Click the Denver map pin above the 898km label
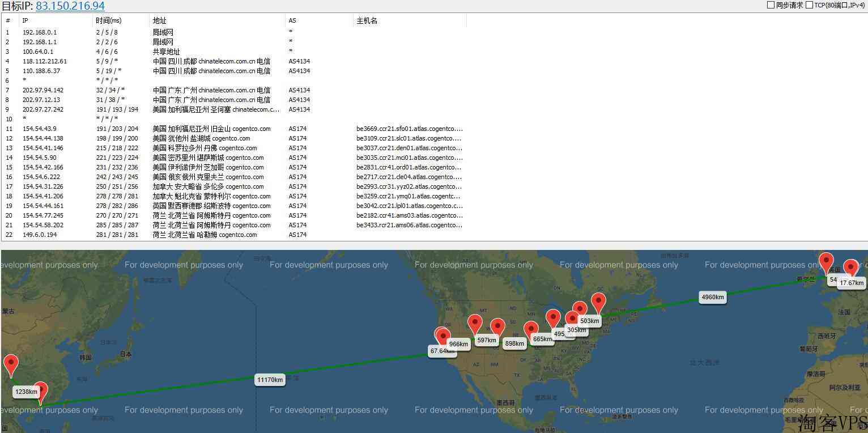Screen dimensions: 868x433 point(497,328)
